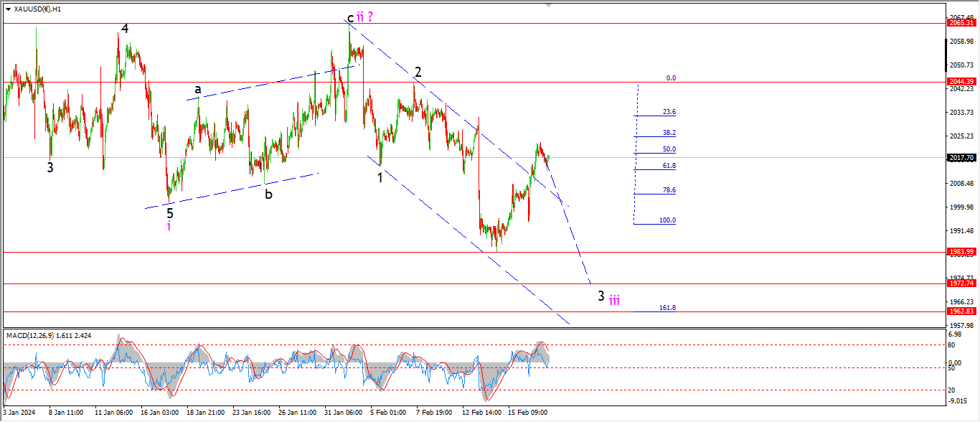Select the 161.8 Fibonacci extension label
This screenshot has width=980, height=422.
(667, 308)
